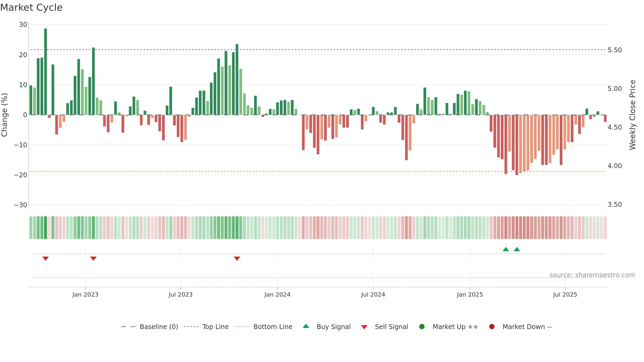This screenshot has height=362, width=644.
Task: Click the Market Cycle chart title
Action: (31, 8)
